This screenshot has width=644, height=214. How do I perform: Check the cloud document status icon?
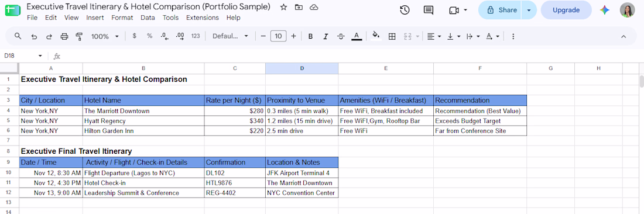coord(314,7)
